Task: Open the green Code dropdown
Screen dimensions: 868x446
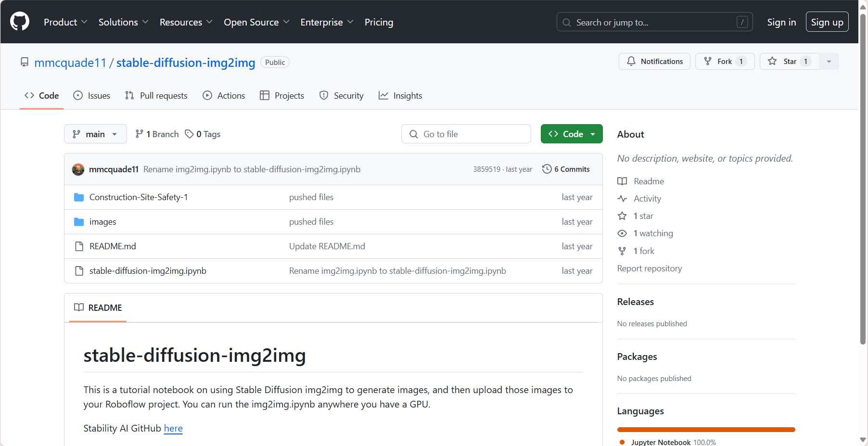Action: 571,134
